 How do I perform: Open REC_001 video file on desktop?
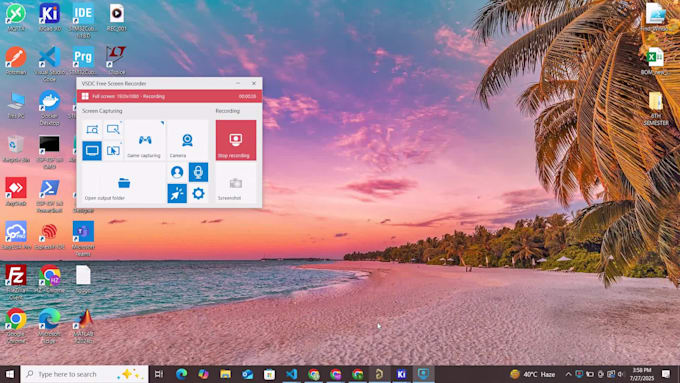coord(116,18)
